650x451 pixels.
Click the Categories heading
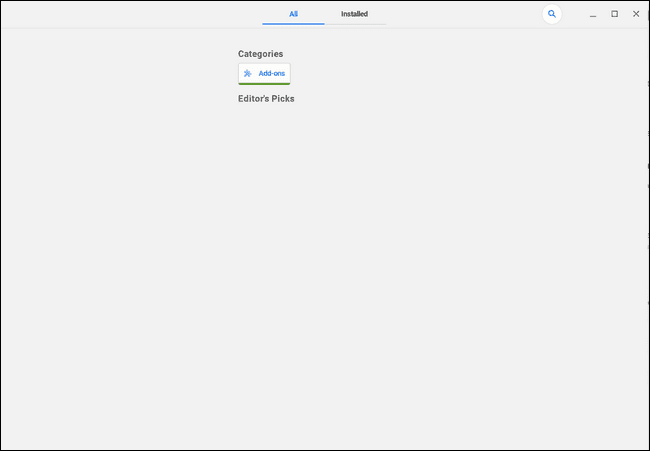pos(260,54)
